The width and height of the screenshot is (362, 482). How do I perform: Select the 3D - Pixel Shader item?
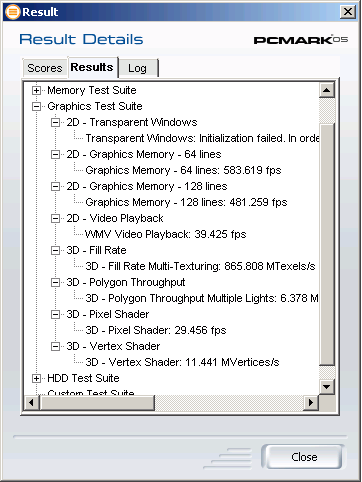click(108, 314)
